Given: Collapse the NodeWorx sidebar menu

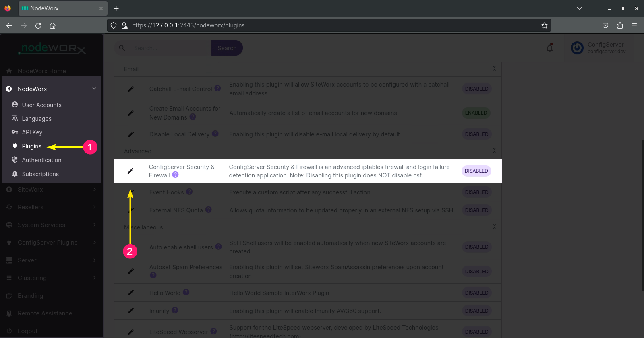Looking at the screenshot, I should click(94, 89).
